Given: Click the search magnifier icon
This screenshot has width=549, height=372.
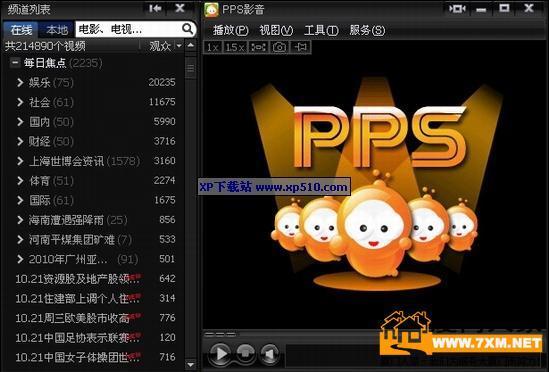Looking at the screenshot, I should tap(187, 29).
